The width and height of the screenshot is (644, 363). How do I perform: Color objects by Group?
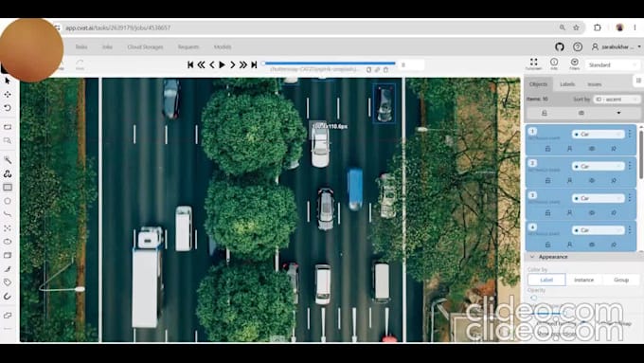(x=621, y=280)
